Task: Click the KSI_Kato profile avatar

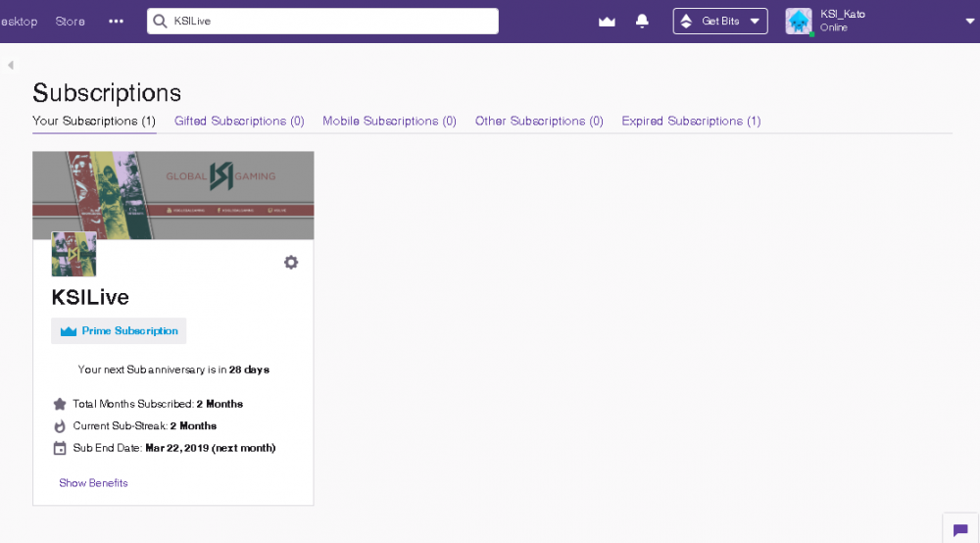Action: pos(799,22)
